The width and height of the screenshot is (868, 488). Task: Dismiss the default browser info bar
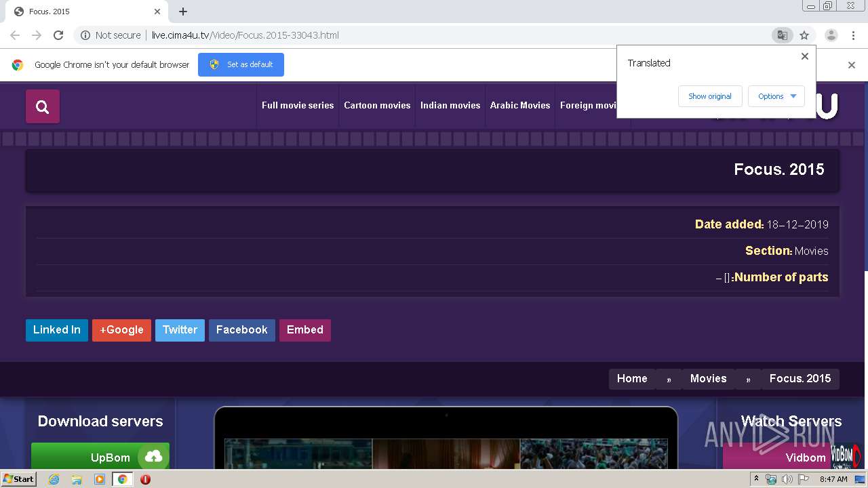[852, 65]
